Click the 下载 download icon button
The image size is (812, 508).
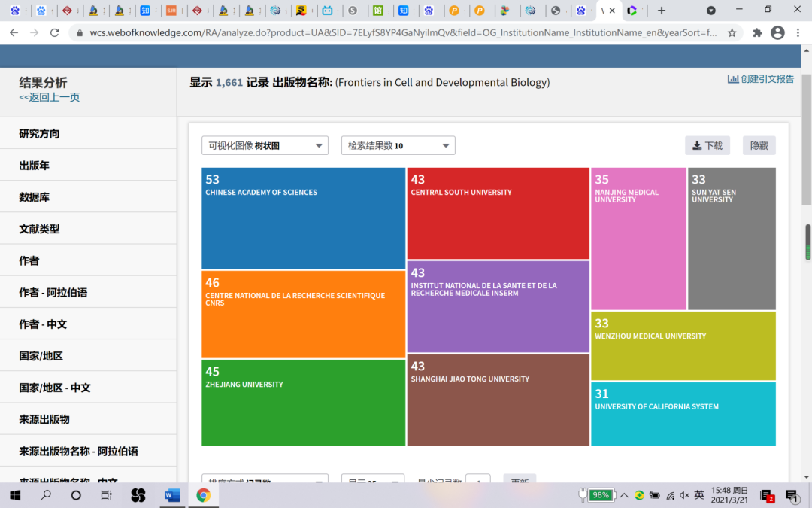(707, 144)
